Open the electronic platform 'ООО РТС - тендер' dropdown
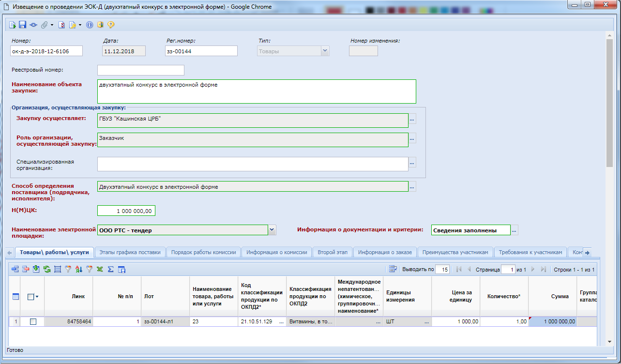Screen dimensions: 621x364 click(x=272, y=230)
